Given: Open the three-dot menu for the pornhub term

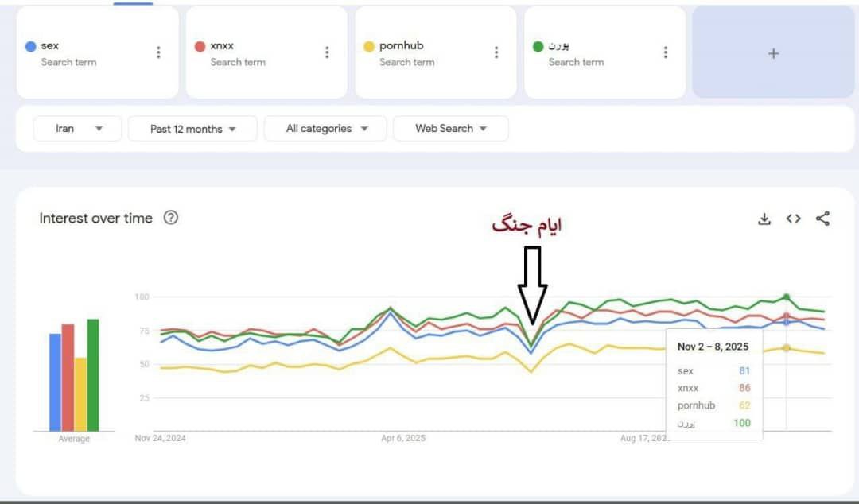Looking at the screenshot, I should [x=496, y=52].
